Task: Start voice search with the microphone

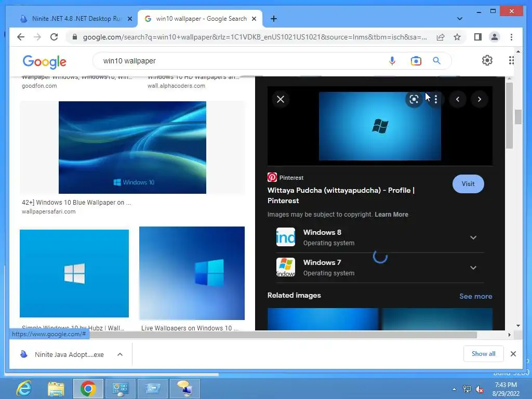Action: coord(392,61)
